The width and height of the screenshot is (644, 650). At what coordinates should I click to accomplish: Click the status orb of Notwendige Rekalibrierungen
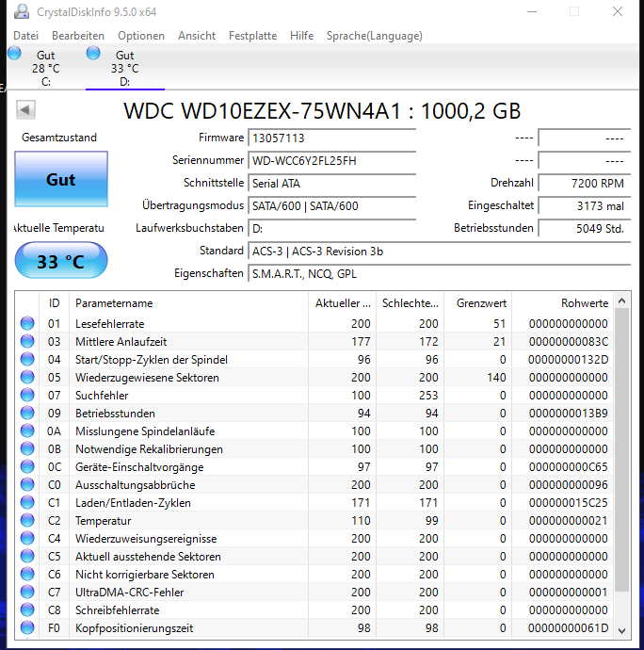pos(27,448)
